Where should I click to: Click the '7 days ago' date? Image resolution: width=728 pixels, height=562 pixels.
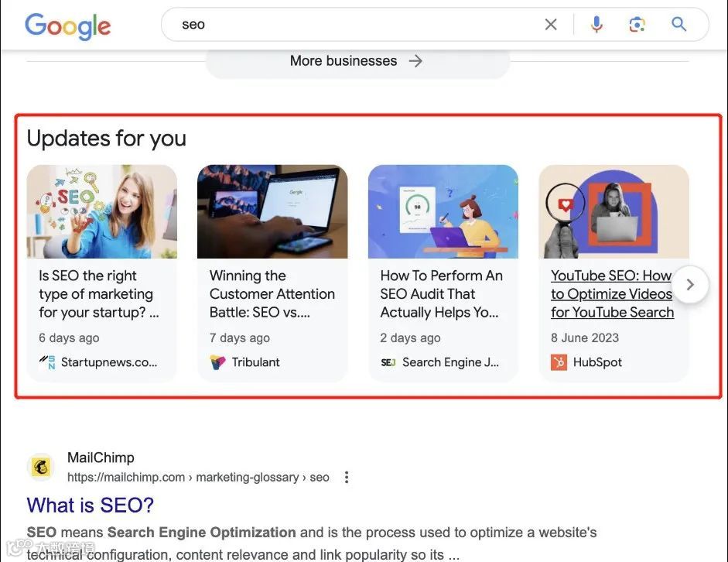pos(240,338)
